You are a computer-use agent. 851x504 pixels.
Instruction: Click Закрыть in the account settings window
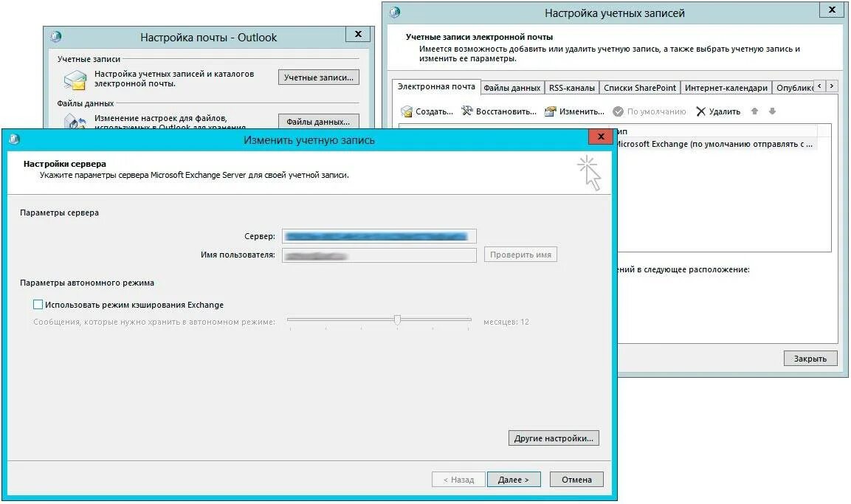(810, 359)
